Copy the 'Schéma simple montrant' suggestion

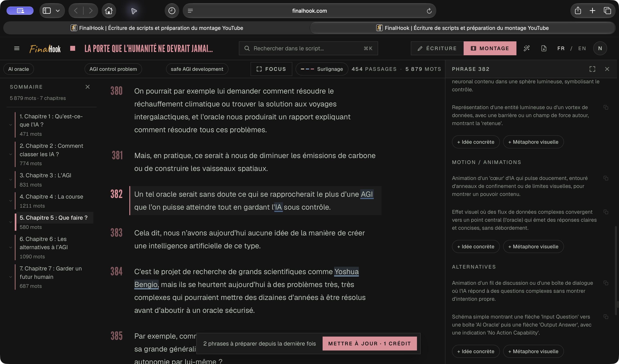[606, 317]
